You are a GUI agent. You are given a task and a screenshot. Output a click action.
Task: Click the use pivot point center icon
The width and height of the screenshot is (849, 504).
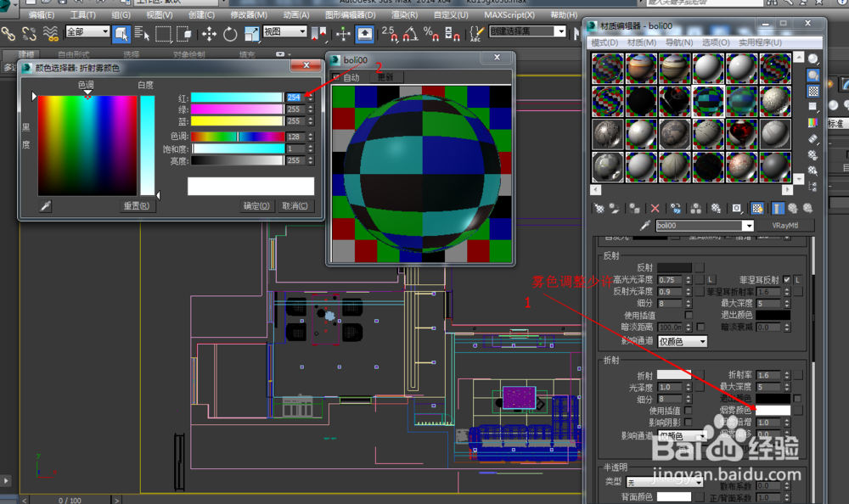click(x=319, y=34)
